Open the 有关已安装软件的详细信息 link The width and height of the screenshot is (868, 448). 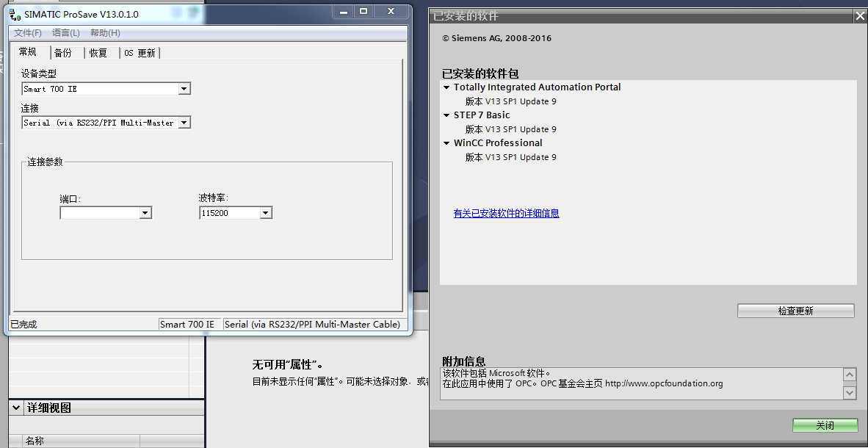[x=506, y=214]
